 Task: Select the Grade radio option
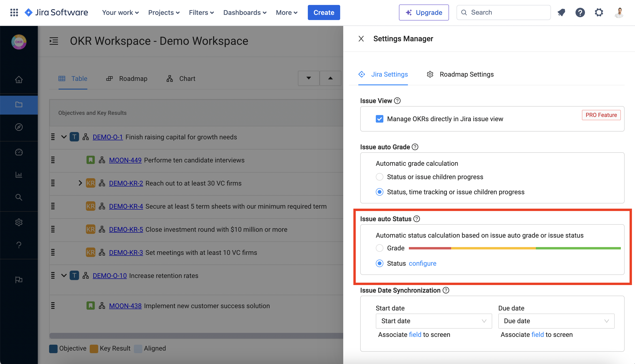pos(379,248)
